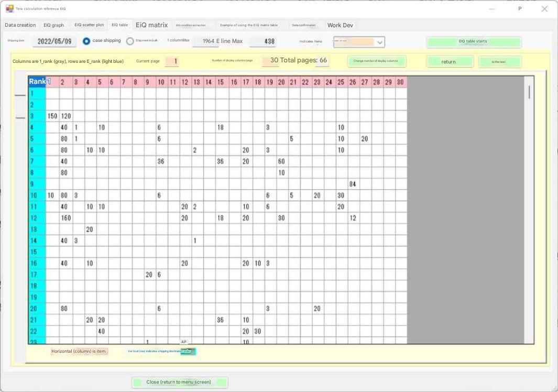Open the indicates items dropdown
The width and height of the screenshot is (558, 392).
tap(380, 42)
